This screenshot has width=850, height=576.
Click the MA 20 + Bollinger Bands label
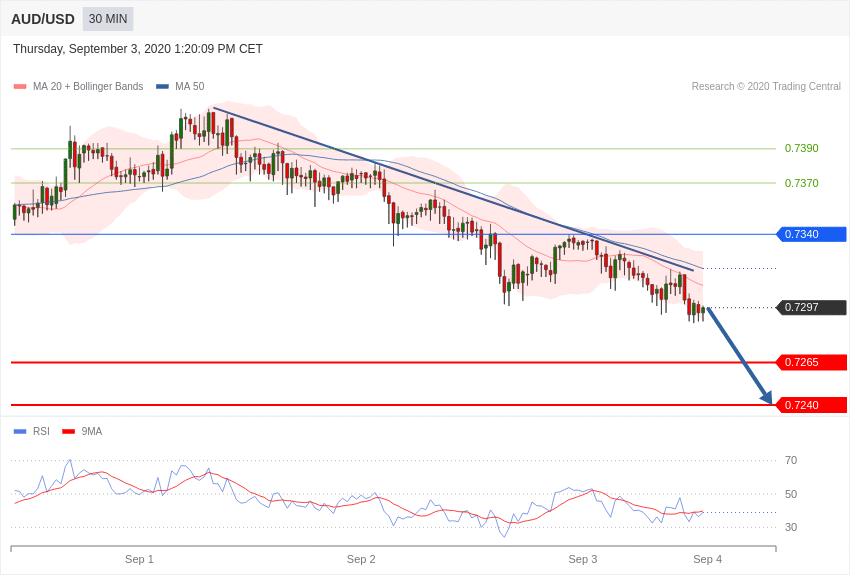click(88, 86)
